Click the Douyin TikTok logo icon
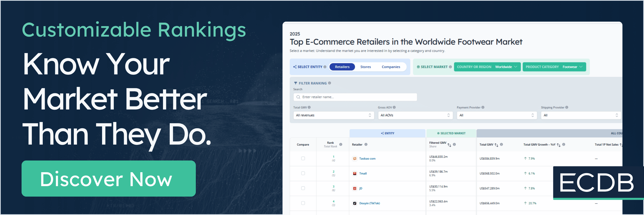 [355, 203]
